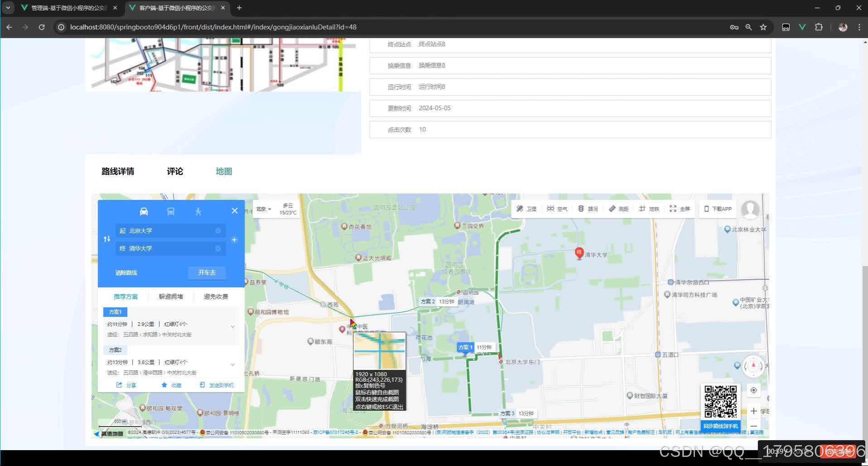The width and height of the screenshot is (868, 466).
Task: Click the red 清华大学 destination marker
Action: pos(579,253)
